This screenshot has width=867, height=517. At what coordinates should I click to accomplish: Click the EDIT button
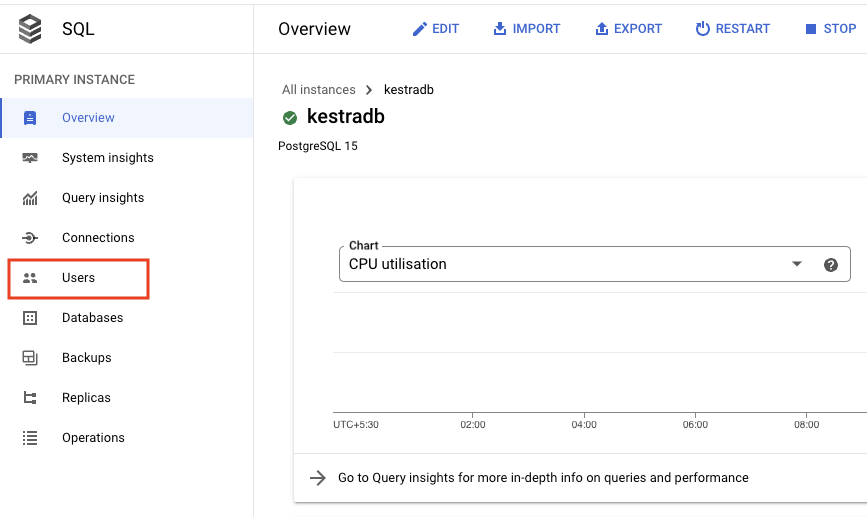click(436, 29)
